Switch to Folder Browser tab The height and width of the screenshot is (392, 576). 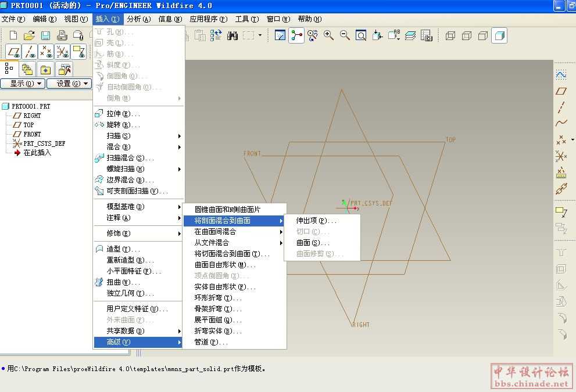(x=27, y=69)
